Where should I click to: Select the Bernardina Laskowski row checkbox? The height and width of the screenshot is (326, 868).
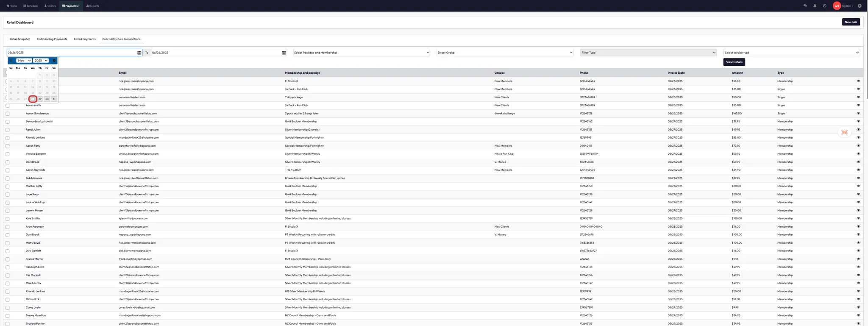(8, 122)
